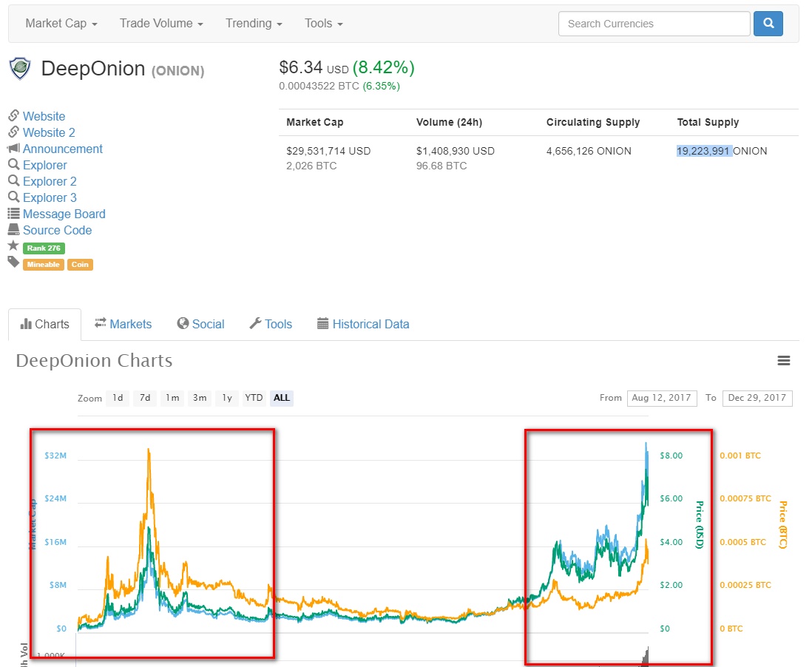Open the Website 2 link
Image resolution: width=812 pixels, height=667 pixels.
tap(49, 132)
